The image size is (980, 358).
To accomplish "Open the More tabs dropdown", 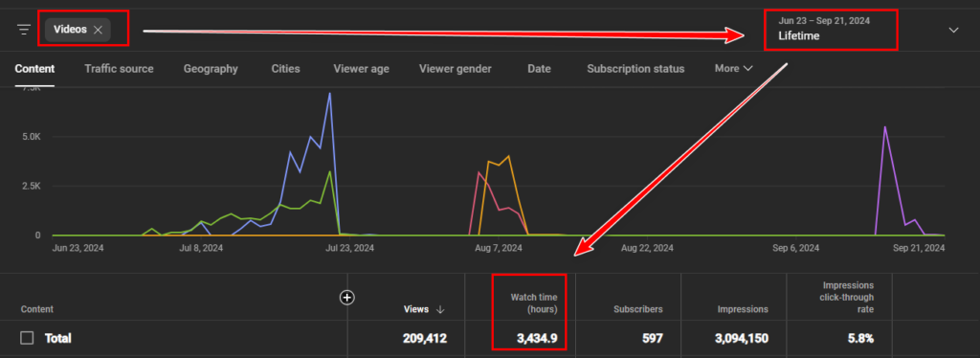I will [733, 69].
